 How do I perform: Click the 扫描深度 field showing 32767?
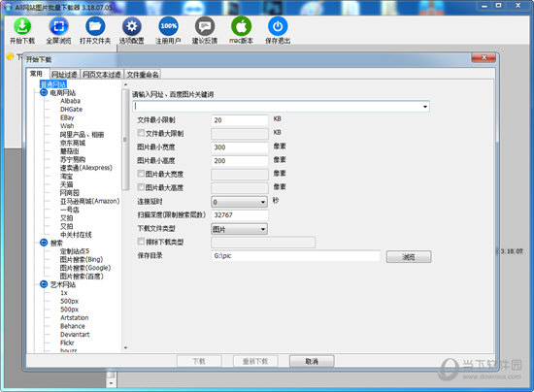(x=240, y=215)
